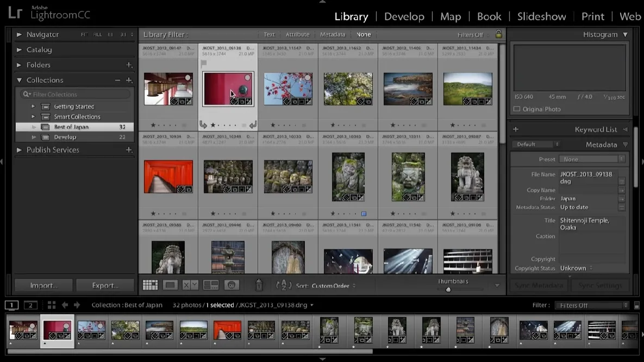Screen dimensions: 644x362
Task: Click the Import button
Action: pyautogui.click(x=43, y=285)
